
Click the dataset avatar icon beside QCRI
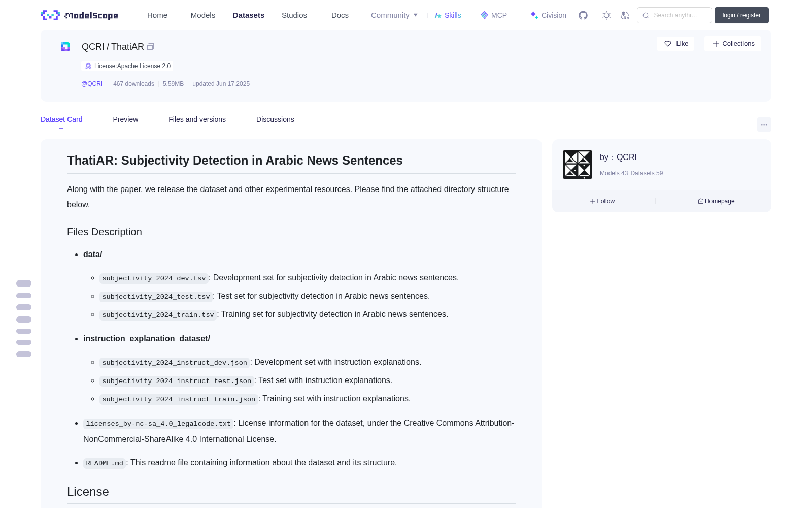65,47
